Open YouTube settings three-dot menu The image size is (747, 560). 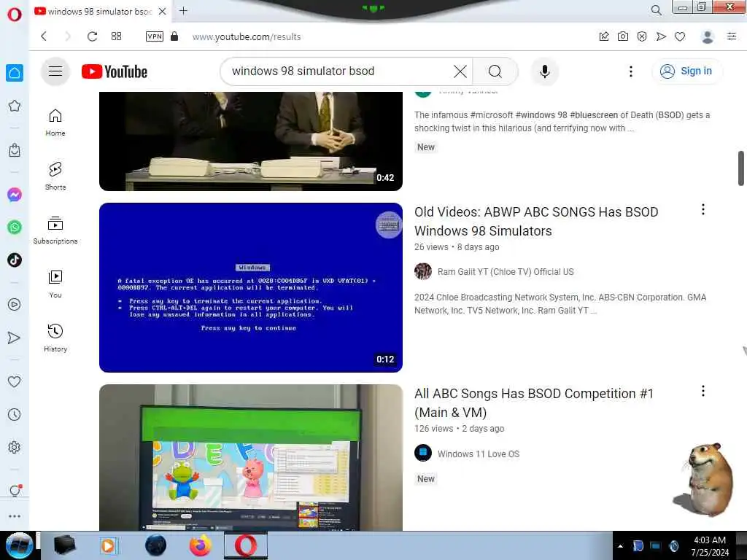tap(631, 71)
